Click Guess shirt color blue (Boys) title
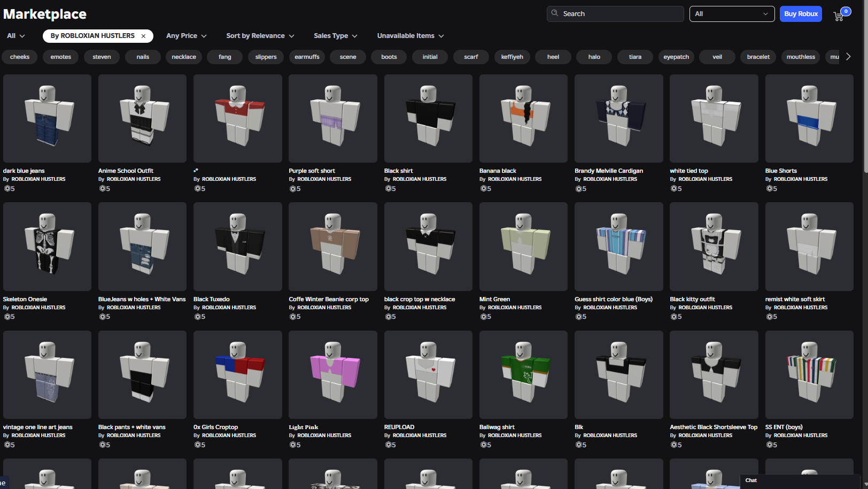868x489 pixels. 614,299
